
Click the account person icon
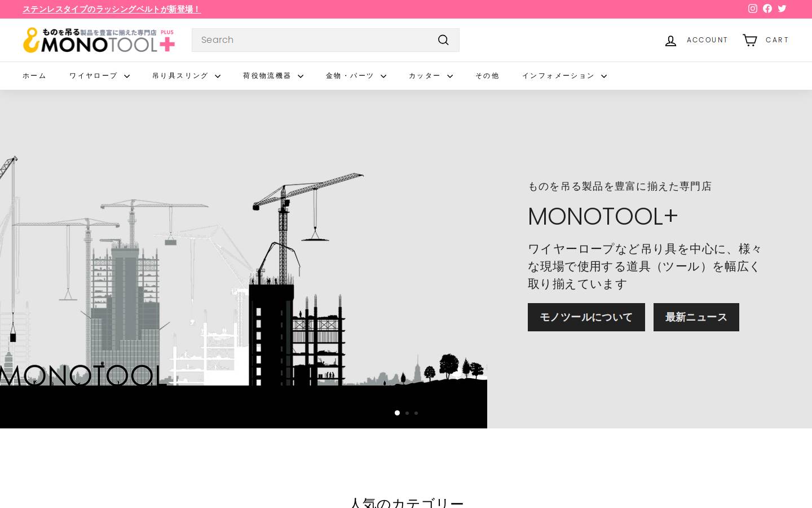[x=670, y=40]
